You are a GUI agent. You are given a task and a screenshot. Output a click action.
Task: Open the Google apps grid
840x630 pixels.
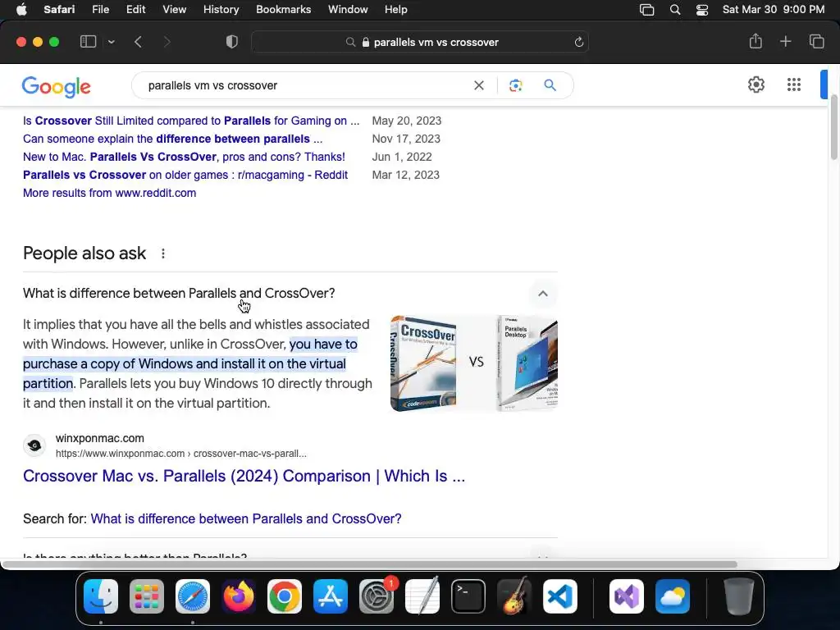pyautogui.click(x=794, y=84)
